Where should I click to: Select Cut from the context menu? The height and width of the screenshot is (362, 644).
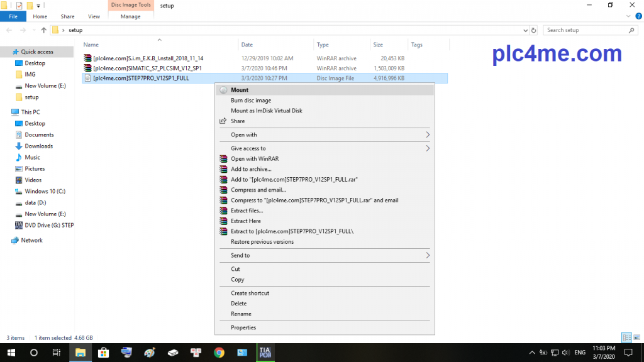(x=235, y=269)
